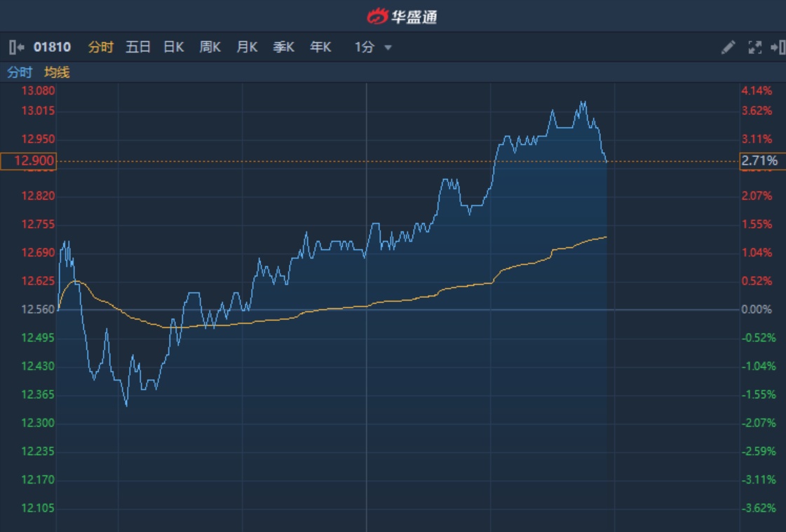Show the 月K chart view
This screenshot has width=786, height=532.
coord(247,48)
